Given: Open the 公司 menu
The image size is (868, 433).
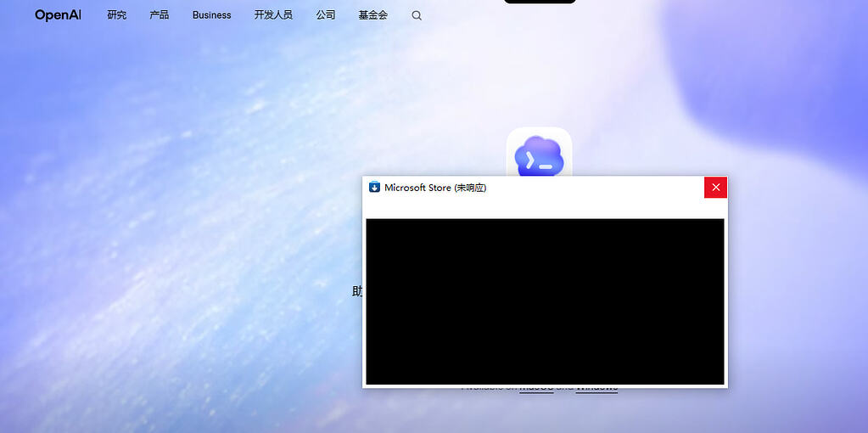Looking at the screenshot, I should (x=326, y=15).
